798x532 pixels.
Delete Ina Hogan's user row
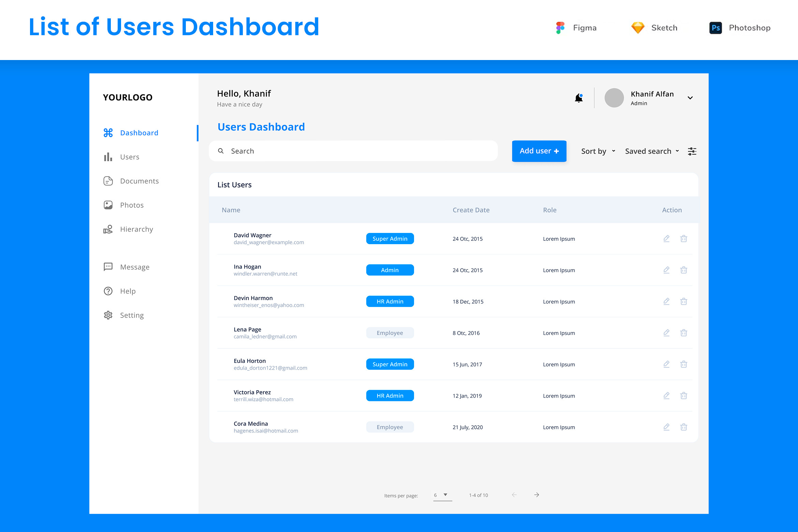coord(683,270)
